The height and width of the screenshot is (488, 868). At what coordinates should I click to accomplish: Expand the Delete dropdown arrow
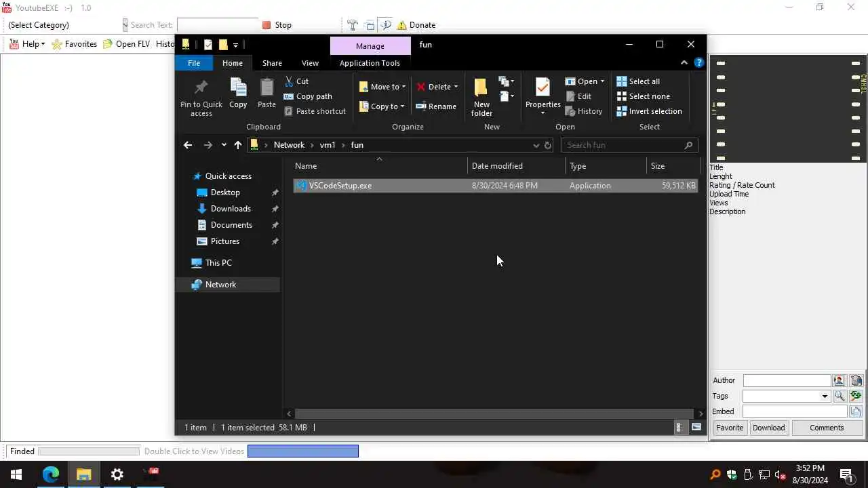[x=456, y=87]
